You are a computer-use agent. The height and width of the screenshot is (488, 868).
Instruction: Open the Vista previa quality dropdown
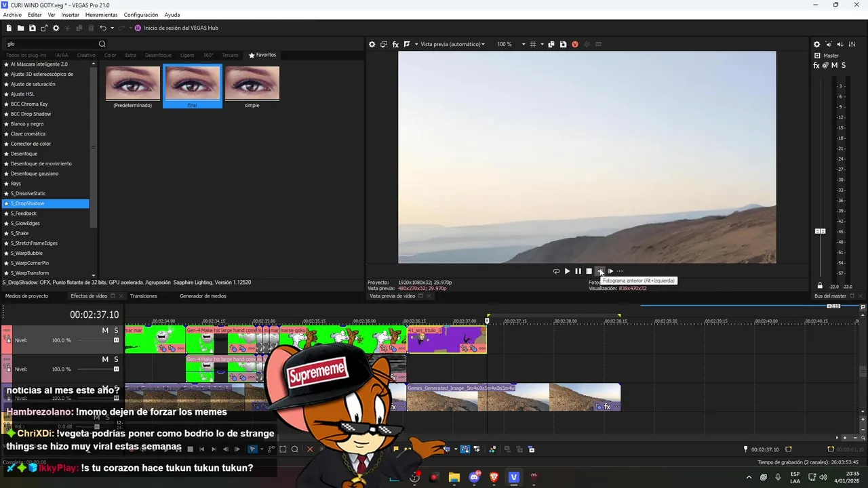[452, 44]
